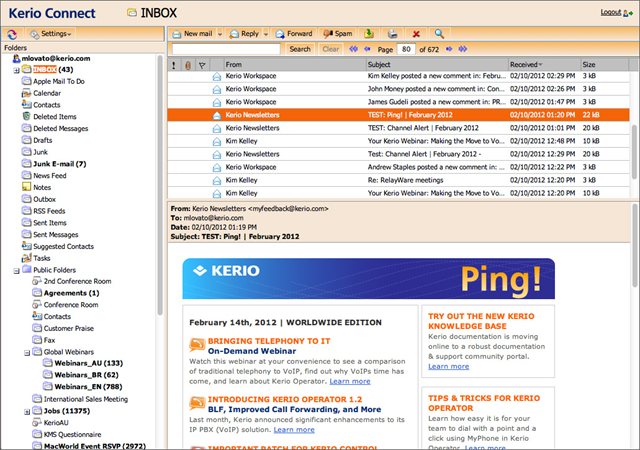Click the search text field
Image resolution: width=640 pixels, height=450 pixels.
(226, 49)
